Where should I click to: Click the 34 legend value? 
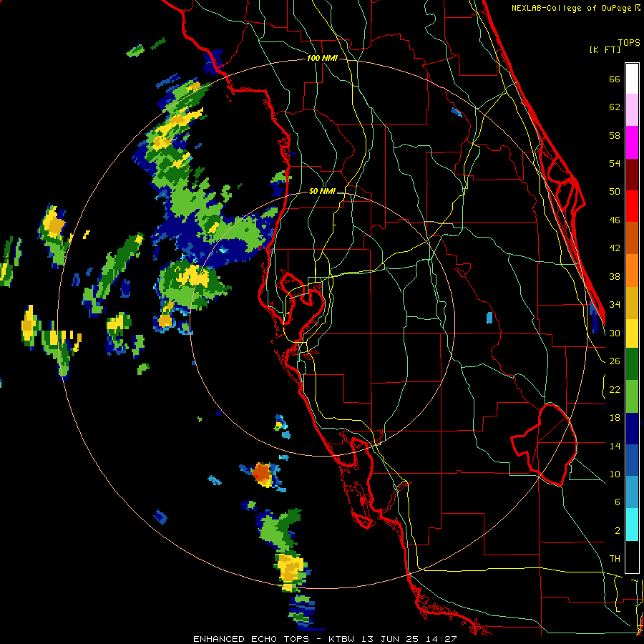point(615,305)
